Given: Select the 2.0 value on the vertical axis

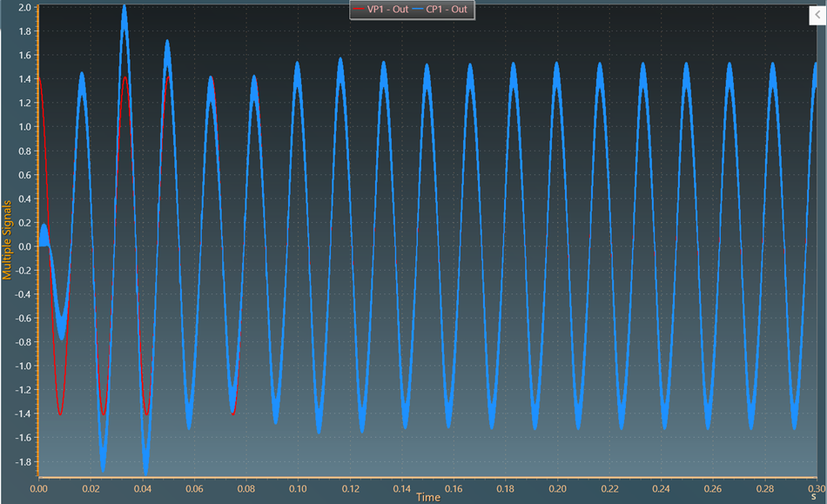Looking at the screenshot, I should coord(24,7).
